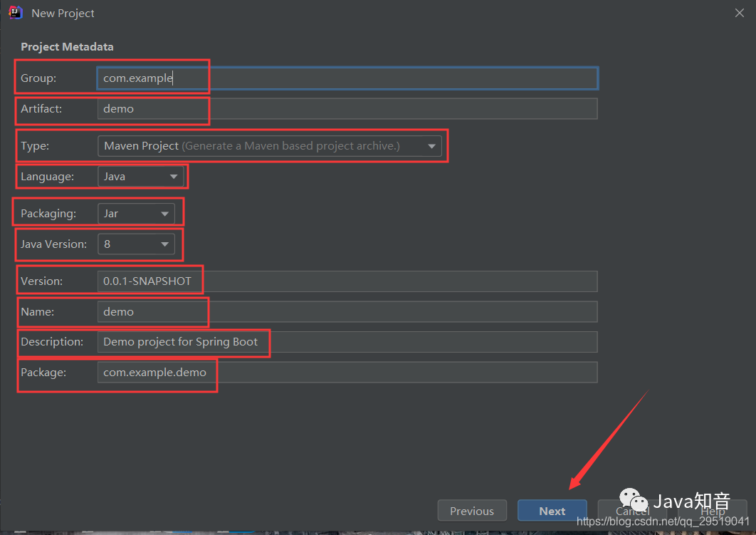Close the New Project dialog

(x=739, y=13)
